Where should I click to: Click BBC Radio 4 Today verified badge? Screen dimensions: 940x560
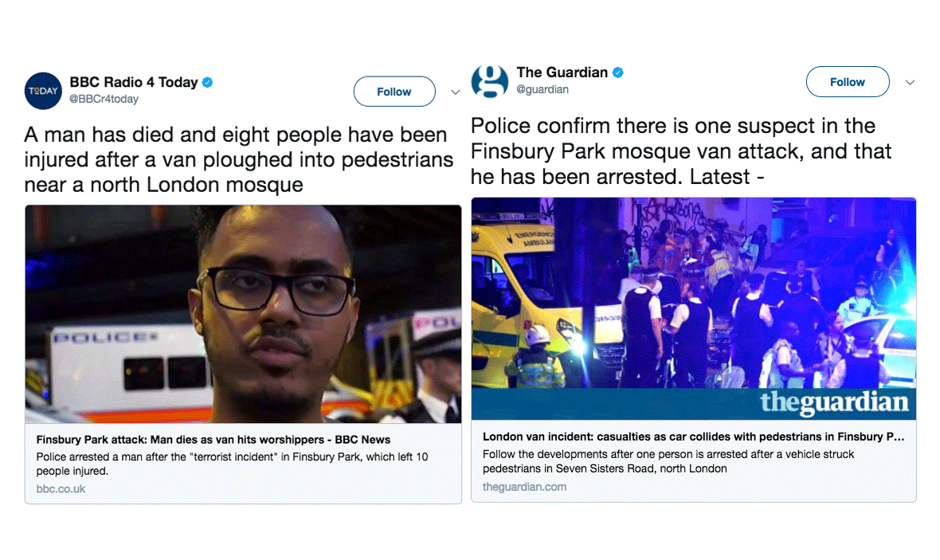pos(207,83)
